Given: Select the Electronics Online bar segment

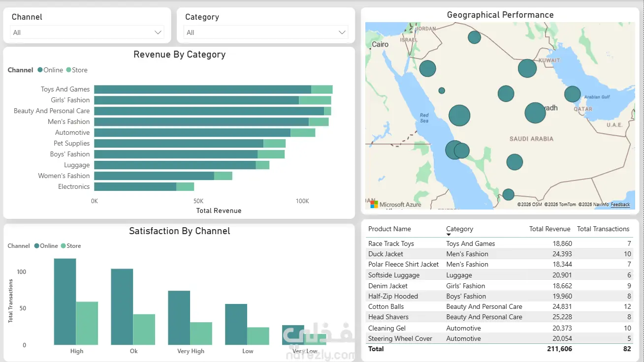Looking at the screenshot, I should point(135,186).
